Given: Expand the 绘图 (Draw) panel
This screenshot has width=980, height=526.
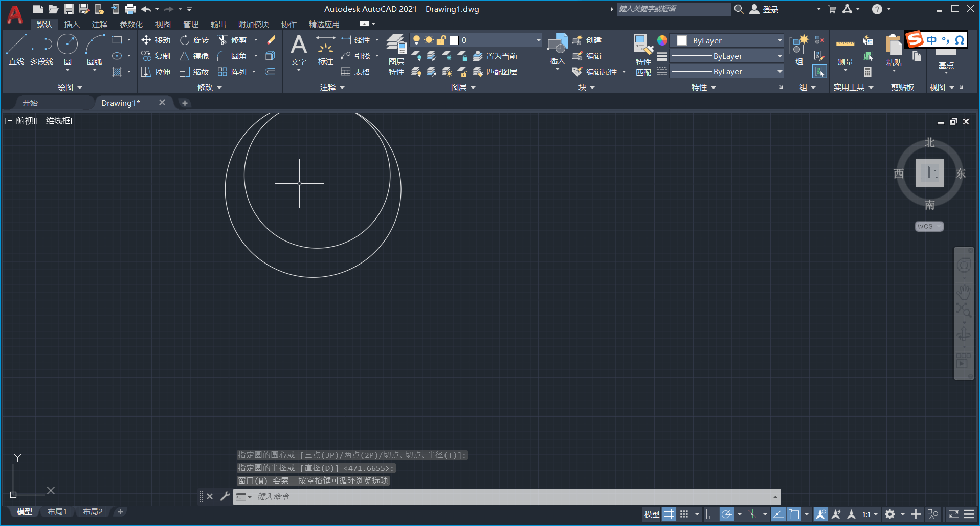Looking at the screenshot, I should point(70,87).
